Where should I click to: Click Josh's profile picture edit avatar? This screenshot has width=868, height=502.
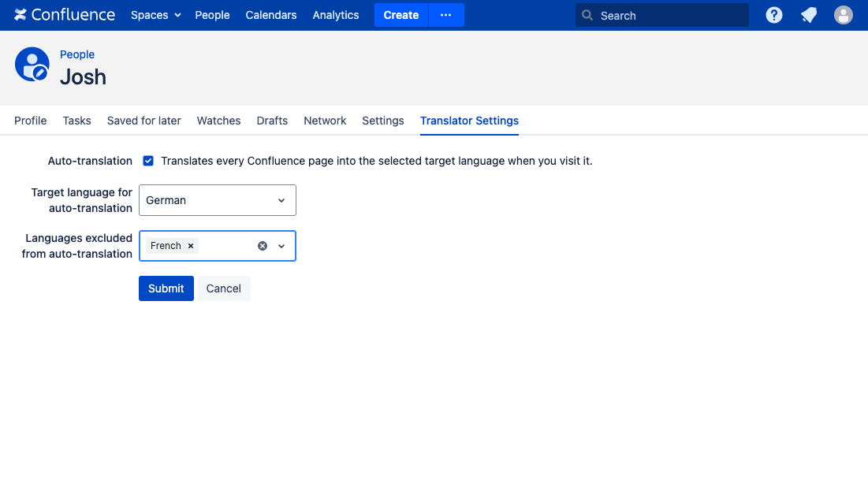pos(32,65)
